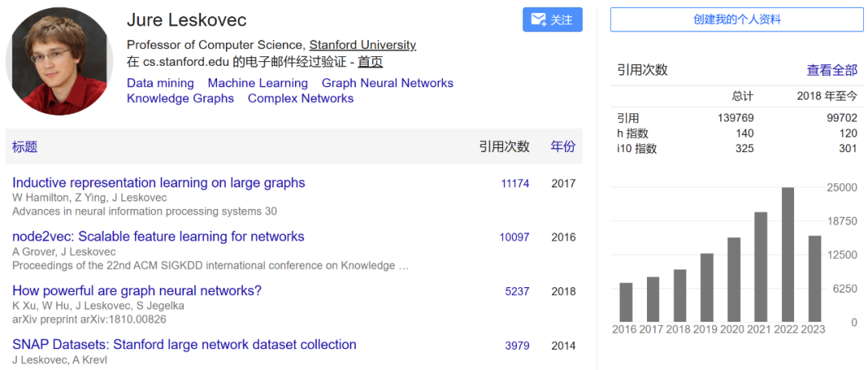Open the Knowledge Graphs tag
Viewport: 868px width, 370px height.
180,98
